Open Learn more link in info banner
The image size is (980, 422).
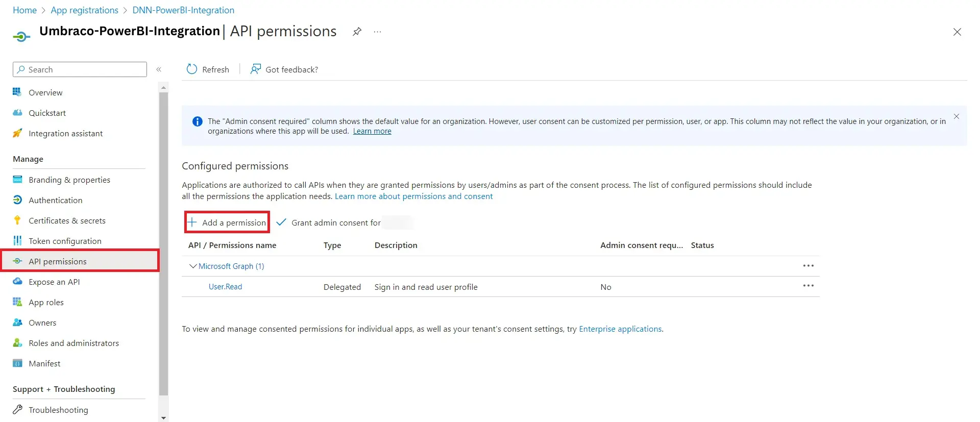(x=372, y=131)
